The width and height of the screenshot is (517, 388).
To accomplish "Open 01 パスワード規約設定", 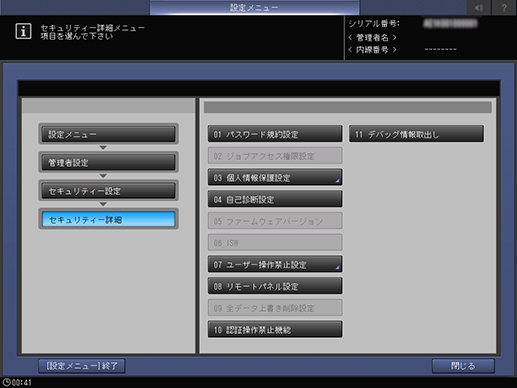I will [275, 134].
